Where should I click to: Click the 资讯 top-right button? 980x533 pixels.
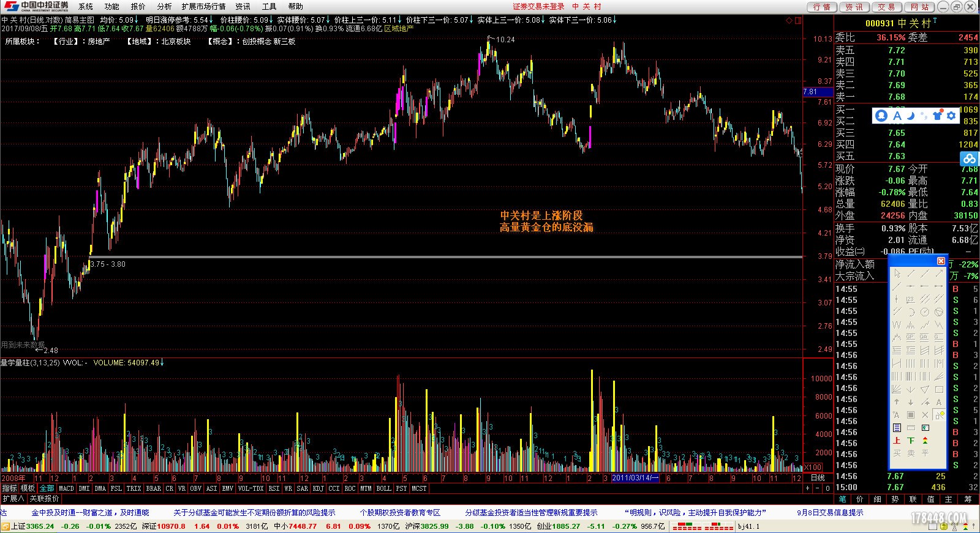coord(854,7)
